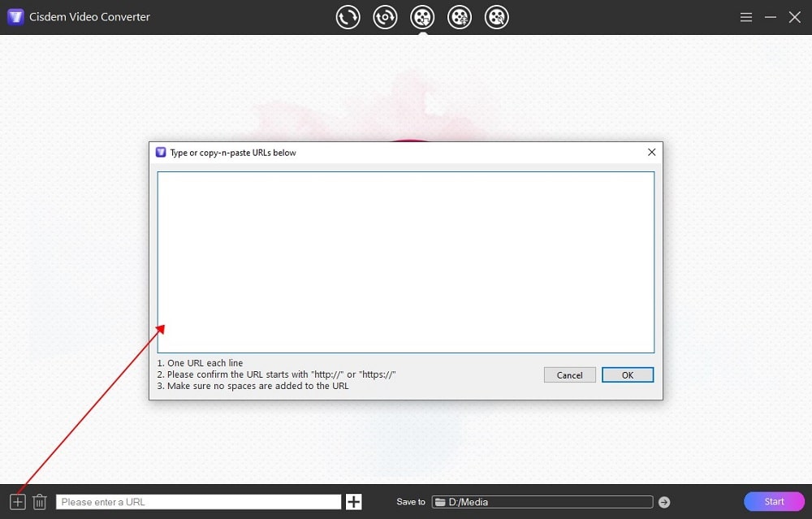Open the video editing reel icon

click(x=460, y=16)
